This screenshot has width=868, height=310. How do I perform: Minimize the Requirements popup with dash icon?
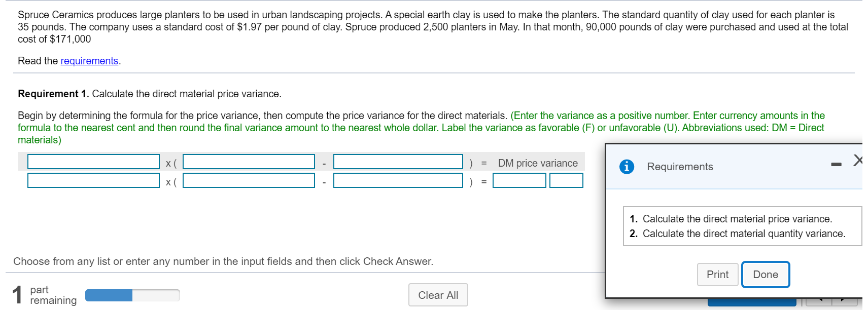tap(836, 165)
